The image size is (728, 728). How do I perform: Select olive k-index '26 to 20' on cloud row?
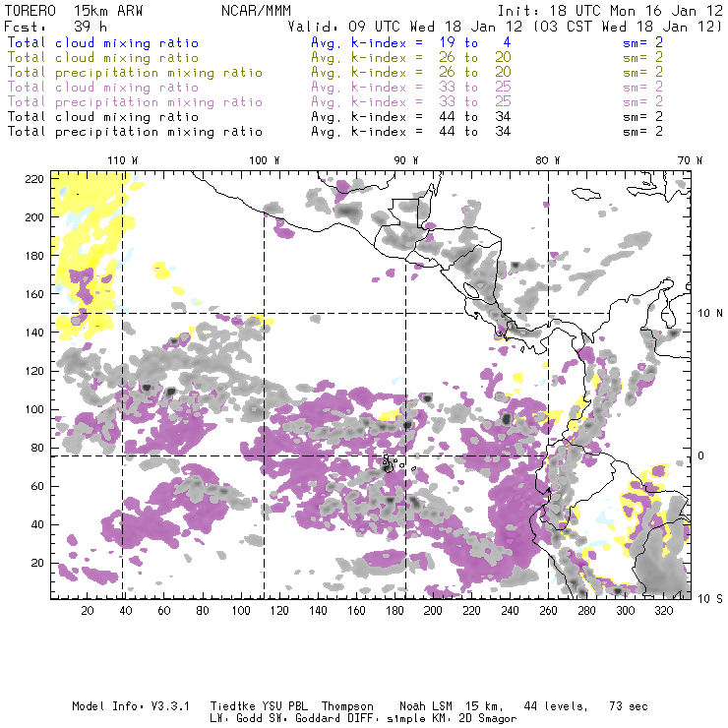[x=475, y=58]
